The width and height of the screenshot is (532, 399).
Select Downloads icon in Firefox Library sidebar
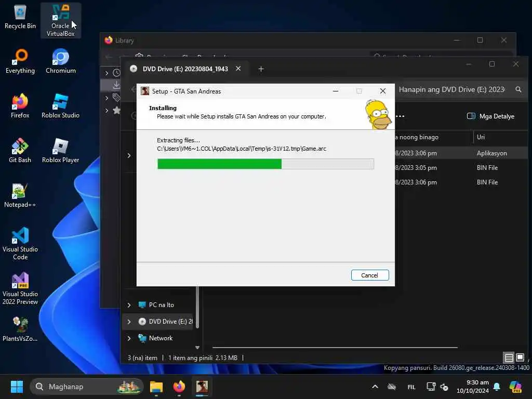(116, 85)
